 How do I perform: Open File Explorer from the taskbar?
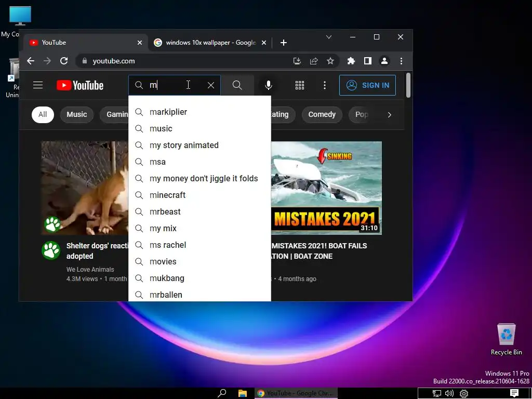[x=242, y=393]
